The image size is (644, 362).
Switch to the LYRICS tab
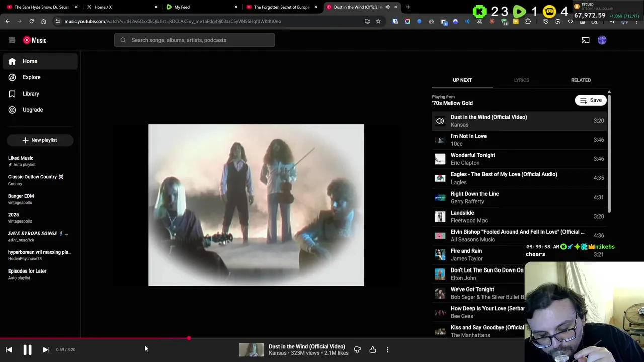(x=521, y=80)
